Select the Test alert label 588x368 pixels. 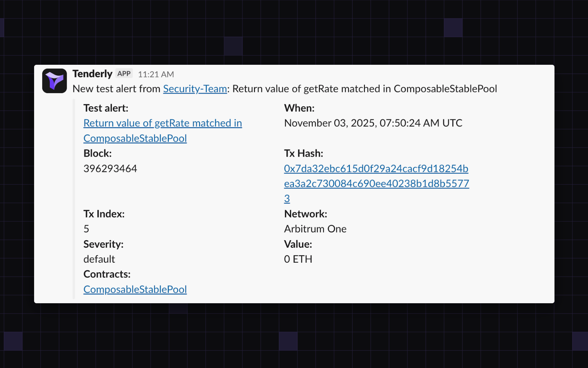point(106,108)
